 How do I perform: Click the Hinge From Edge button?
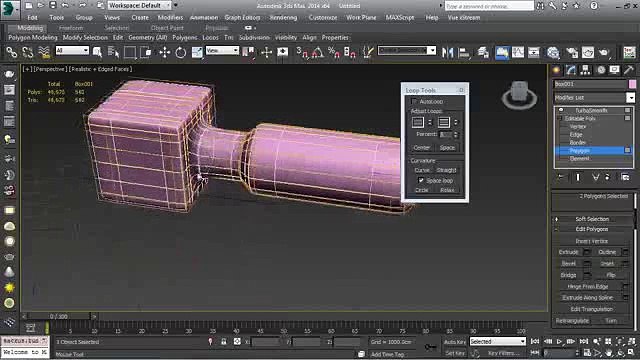(588, 287)
